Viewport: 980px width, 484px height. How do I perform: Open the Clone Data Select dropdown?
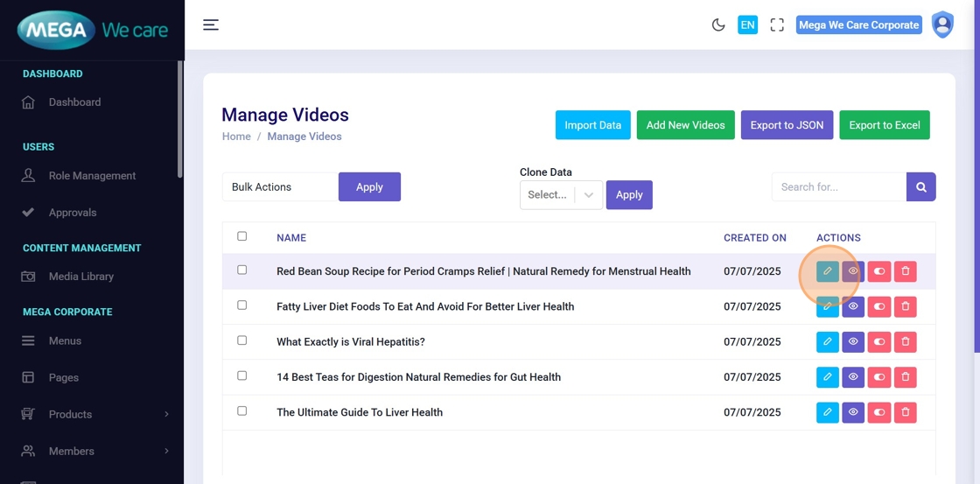(x=561, y=195)
